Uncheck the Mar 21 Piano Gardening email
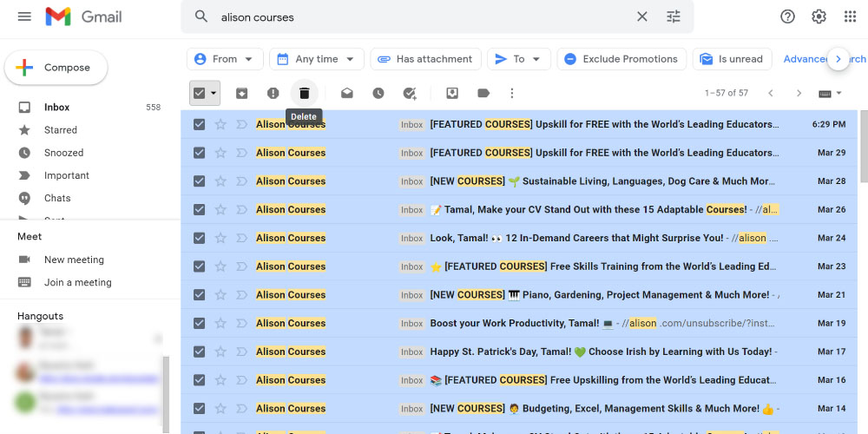 200,294
